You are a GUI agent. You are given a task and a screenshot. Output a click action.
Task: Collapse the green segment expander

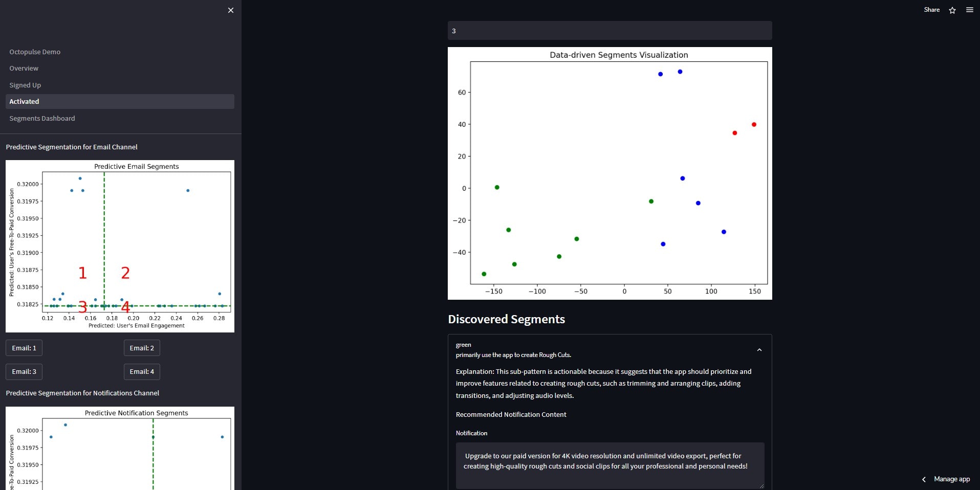(x=759, y=350)
